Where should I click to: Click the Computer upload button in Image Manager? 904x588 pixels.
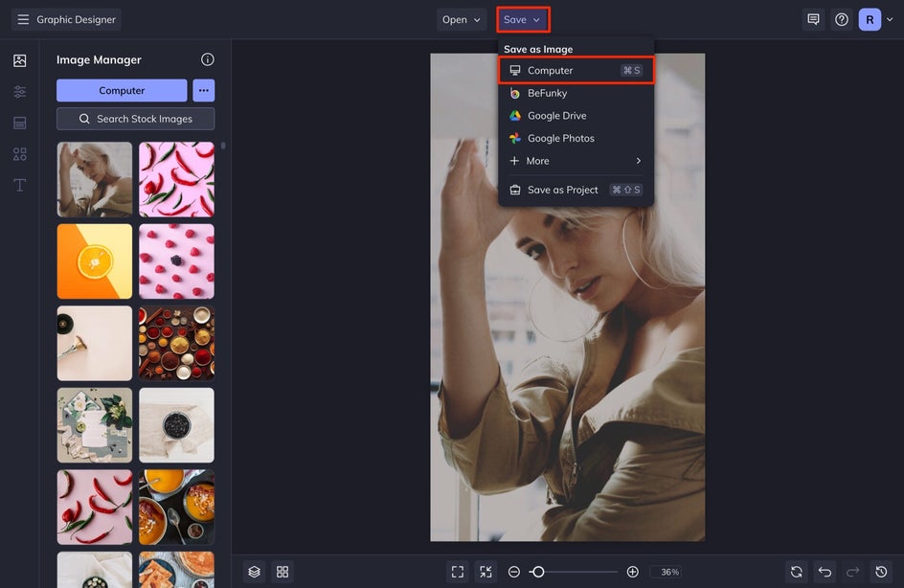(122, 91)
